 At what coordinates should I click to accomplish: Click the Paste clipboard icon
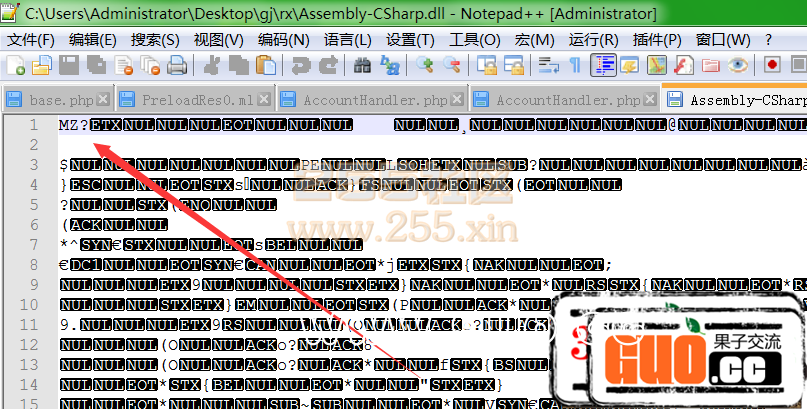pyautogui.click(x=266, y=66)
